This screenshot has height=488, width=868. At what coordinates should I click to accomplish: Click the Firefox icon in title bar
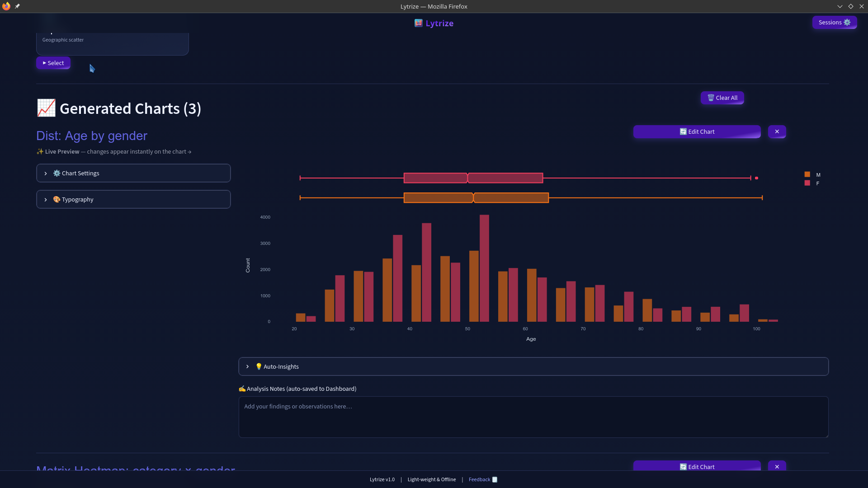point(6,6)
